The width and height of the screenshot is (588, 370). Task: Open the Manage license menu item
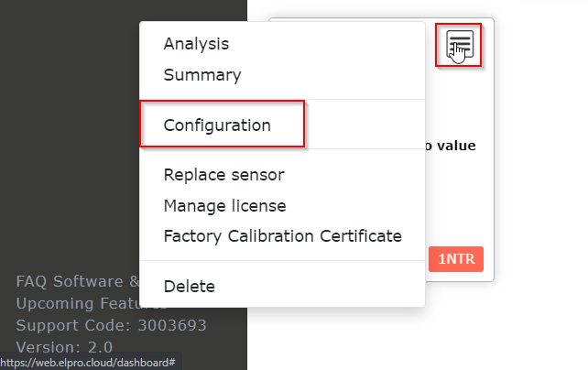point(224,205)
